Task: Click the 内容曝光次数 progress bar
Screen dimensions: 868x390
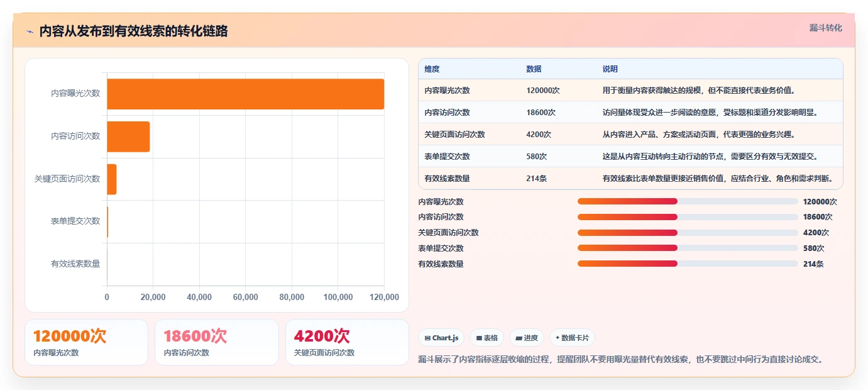Action: [x=688, y=201]
